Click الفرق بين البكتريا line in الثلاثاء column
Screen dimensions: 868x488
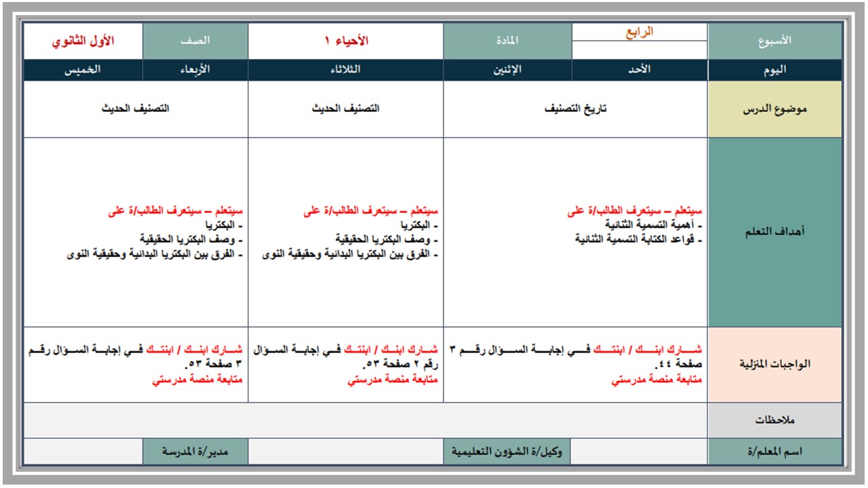350,254
